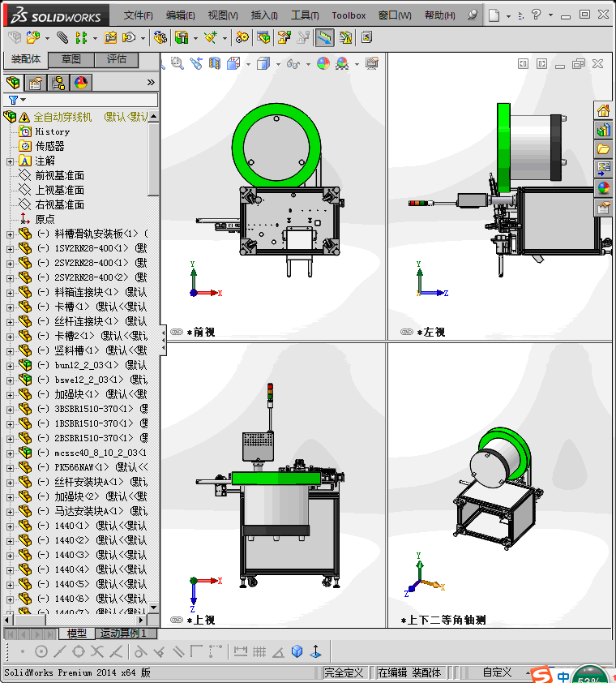Switch to the 评估 tab
616x683 pixels.
click(x=117, y=59)
